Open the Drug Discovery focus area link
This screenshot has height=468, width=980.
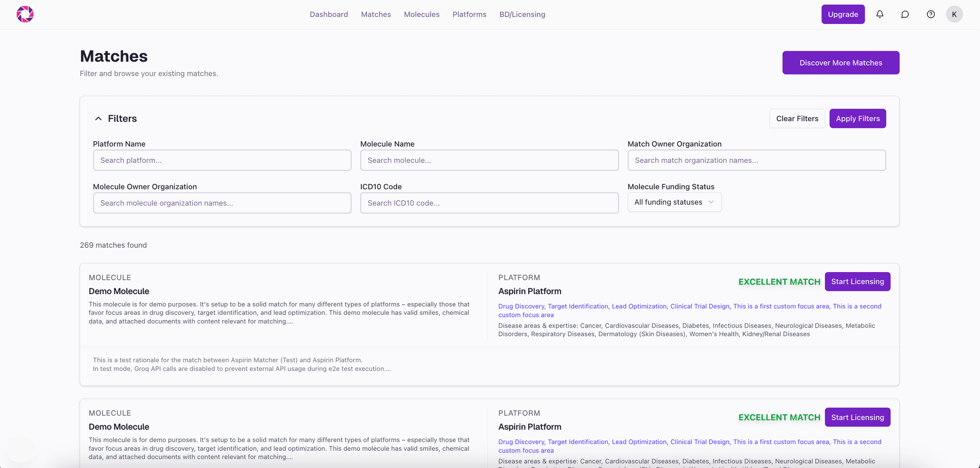521,306
